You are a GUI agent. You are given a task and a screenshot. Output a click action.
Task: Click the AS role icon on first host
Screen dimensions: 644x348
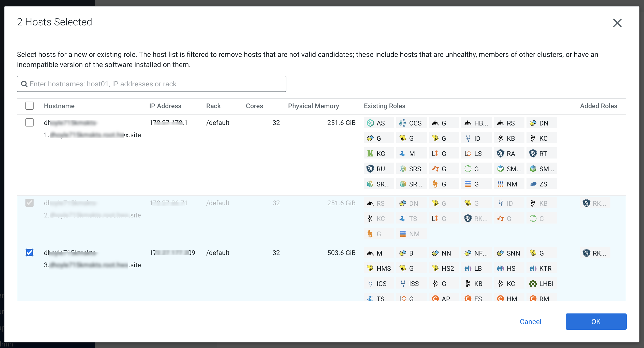pos(370,123)
